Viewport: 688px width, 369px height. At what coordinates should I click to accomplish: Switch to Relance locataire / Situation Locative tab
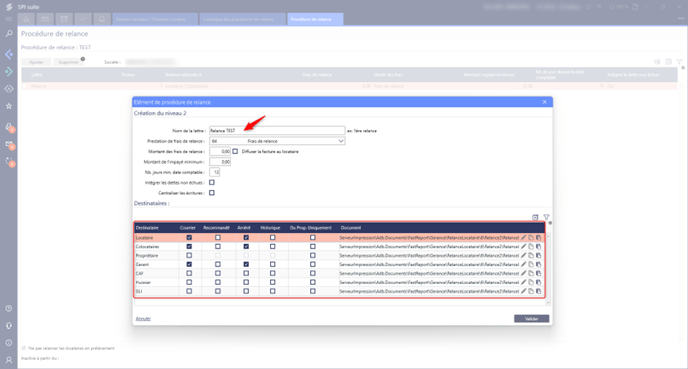coord(155,19)
